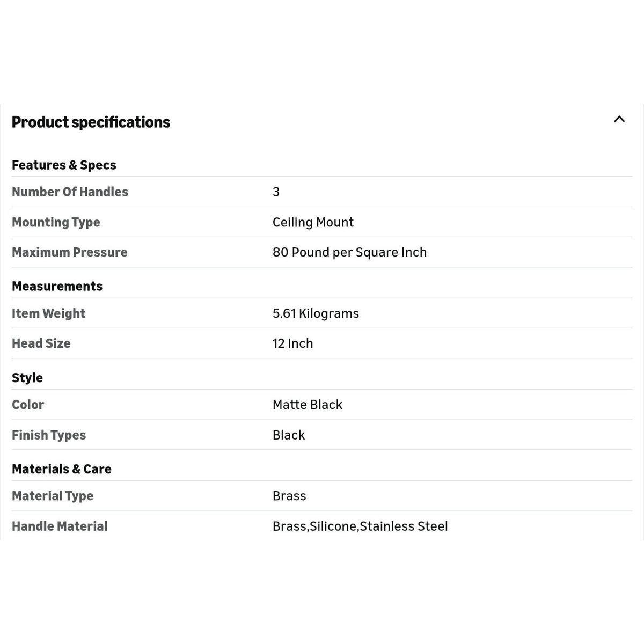Viewport: 644px width, 644px height.
Task: Select the Item Weight label
Action: point(48,313)
